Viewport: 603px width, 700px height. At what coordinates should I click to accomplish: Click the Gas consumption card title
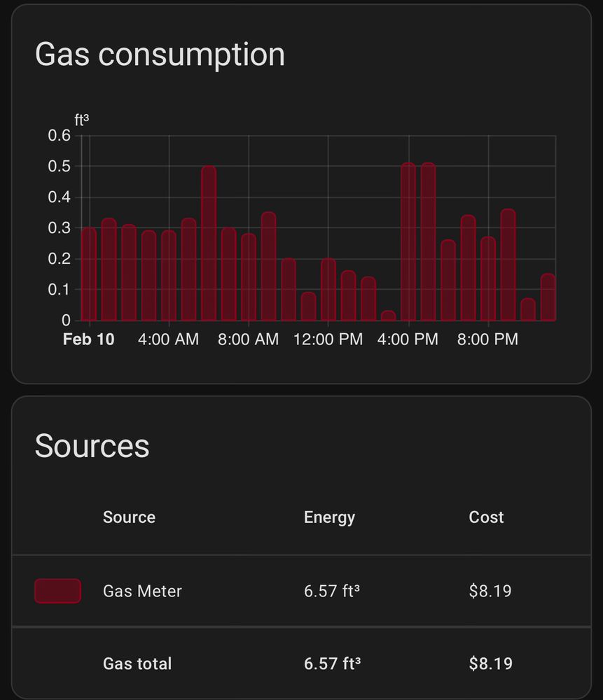point(160,55)
